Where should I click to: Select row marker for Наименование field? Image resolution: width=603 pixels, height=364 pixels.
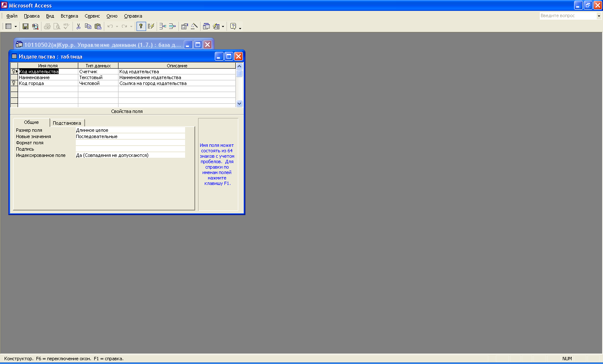(14, 77)
